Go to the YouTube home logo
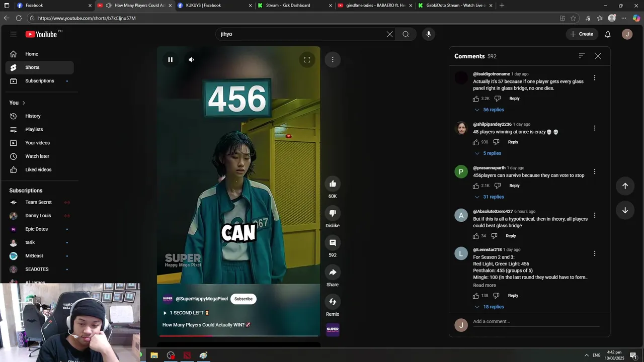The image size is (644, 362). (x=41, y=34)
